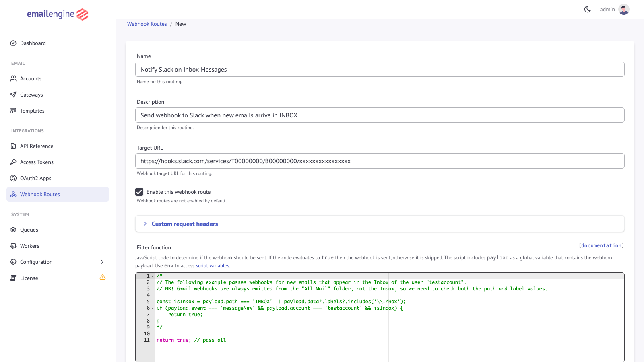The height and width of the screenshot is (362, 644).
Task: Disable the webhook route checkbox
Action: pyautogui.click(x=139, y=192)
